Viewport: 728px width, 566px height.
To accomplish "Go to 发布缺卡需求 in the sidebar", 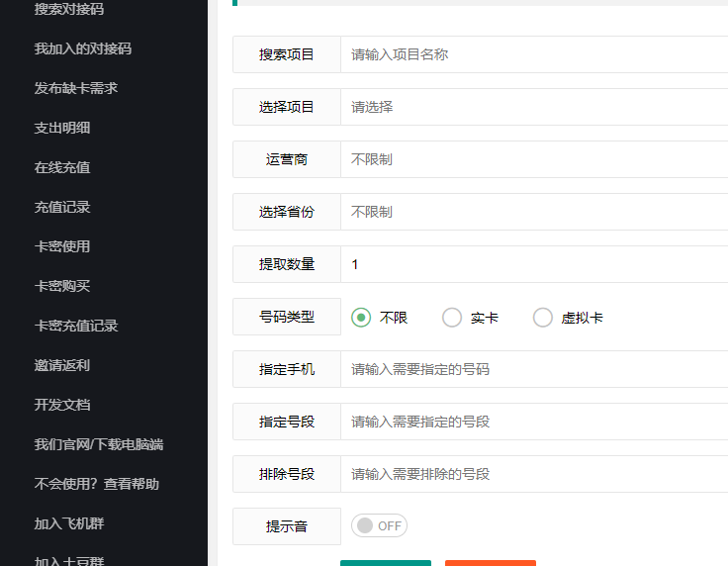I will pos(76,88).
